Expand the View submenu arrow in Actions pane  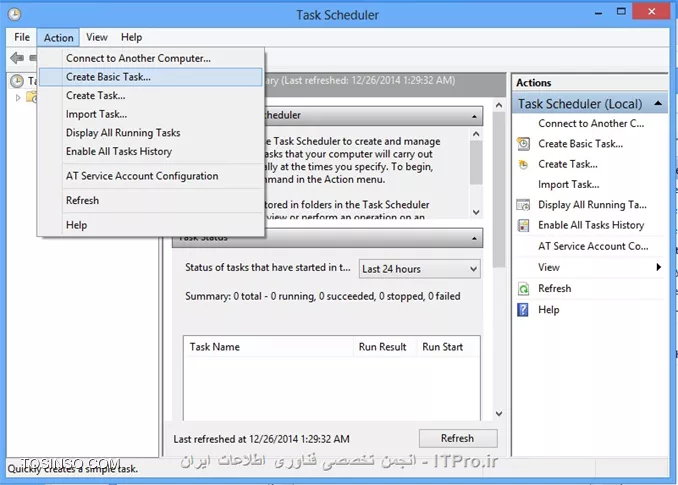pyautogui.click(x=659, y=267)
